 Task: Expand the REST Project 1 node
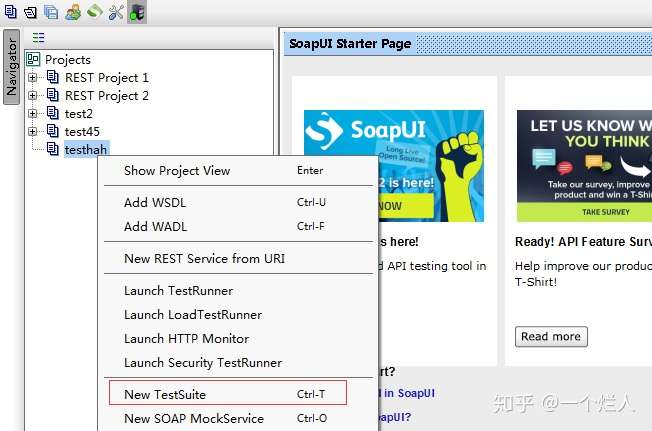coord(32,78)
